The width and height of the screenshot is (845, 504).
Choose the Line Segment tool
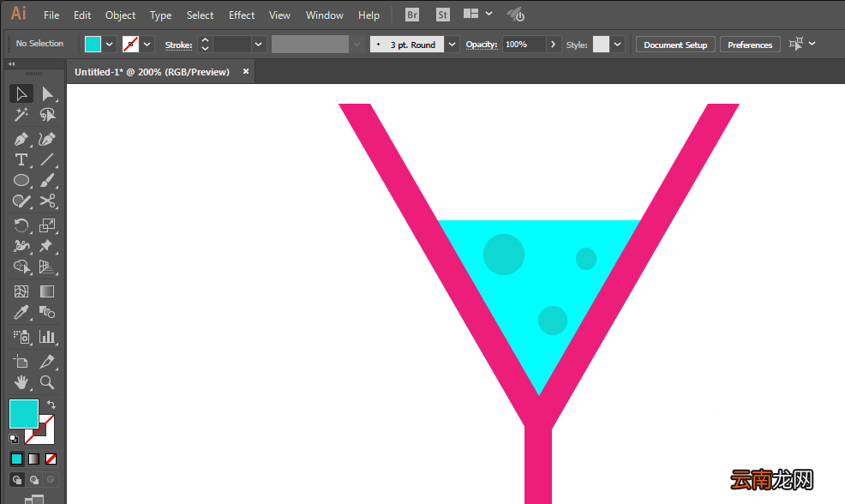47,159
